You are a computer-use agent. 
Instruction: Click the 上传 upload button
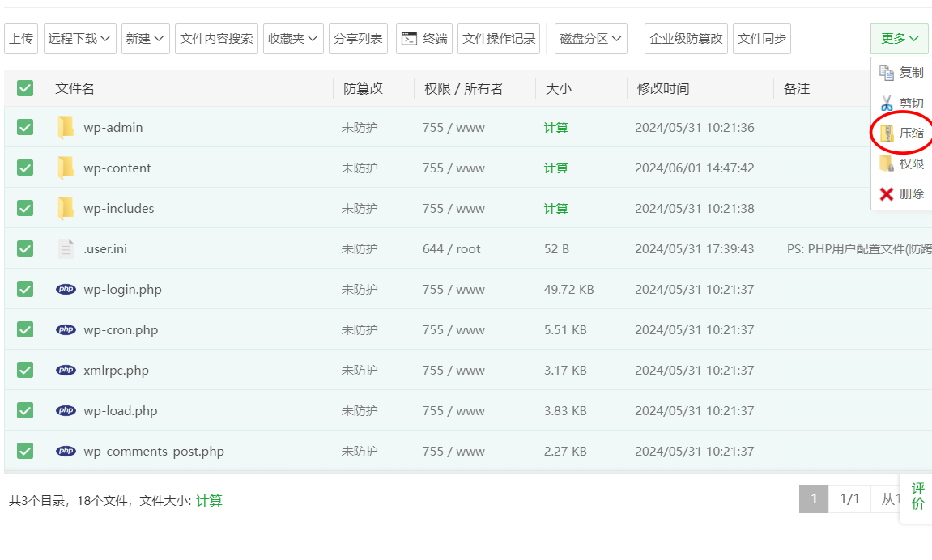[x=21, y=39]
